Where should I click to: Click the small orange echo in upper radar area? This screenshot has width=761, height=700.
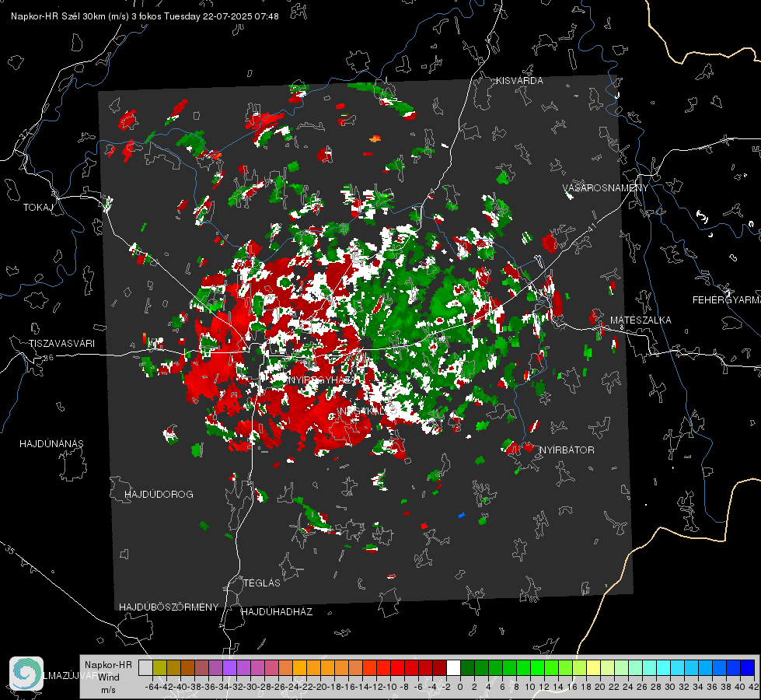click(x=375, y=139)
